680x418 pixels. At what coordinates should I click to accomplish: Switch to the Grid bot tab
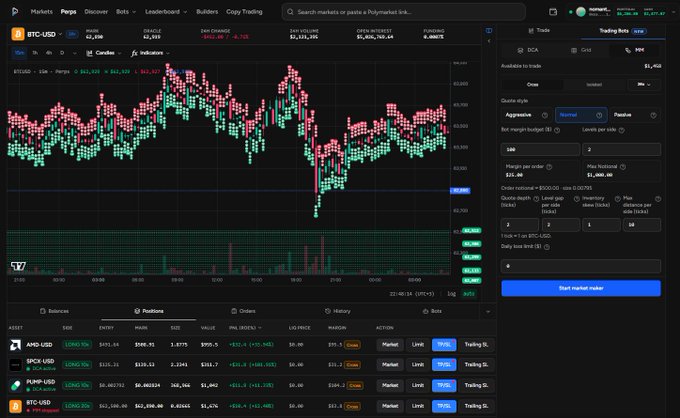(x=581, y=50)
